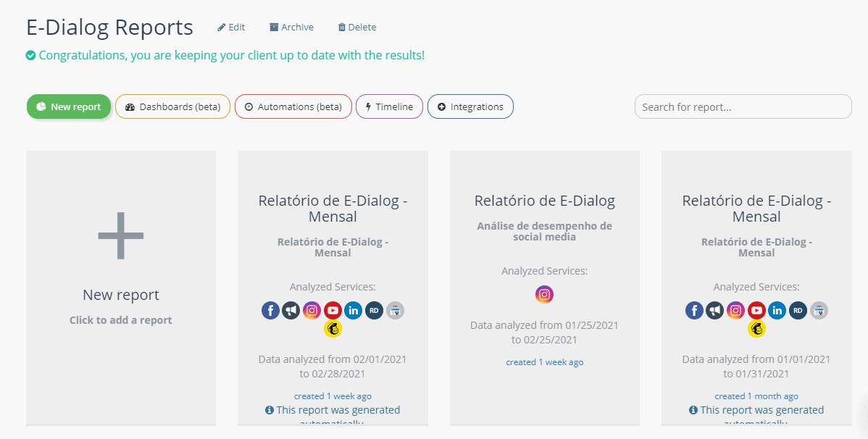Click Edit next to E-Dialog Reports
This screenshot has width=868, height=439.
pos(231,28)
